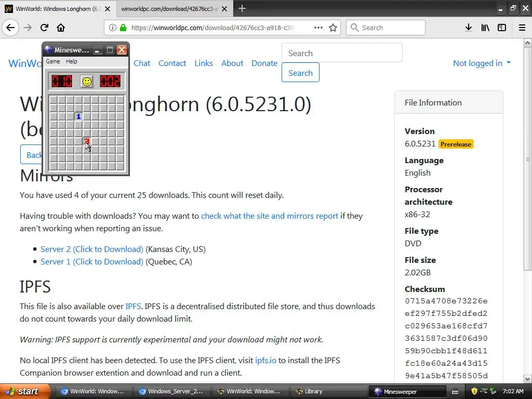Click the taskbar clock 7:02 AM

point(513,391)
